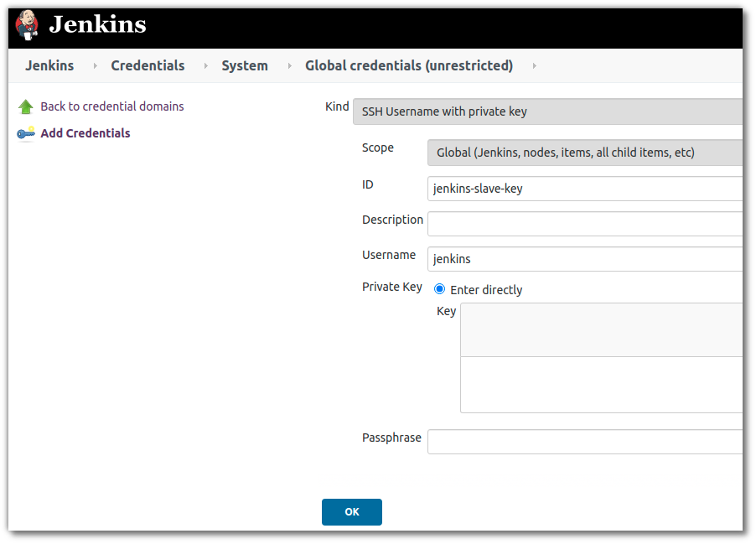756x544 pixels.
Task: Open Global credentials (unrestricted) breadcrumb
Action: coord(409,65)
